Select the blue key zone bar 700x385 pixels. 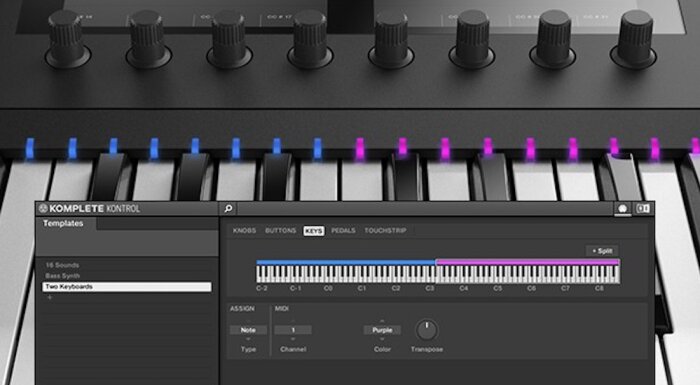click(346, 263)
